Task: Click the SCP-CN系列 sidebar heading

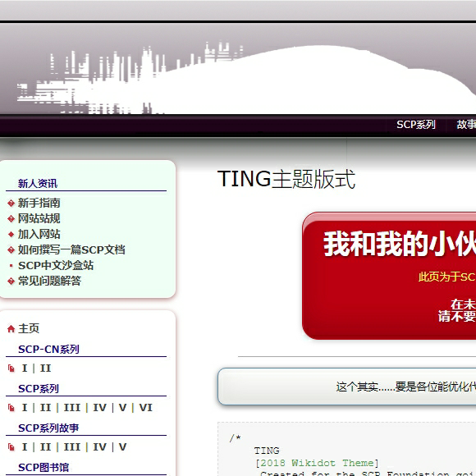Action: click(x=48, y=350)
